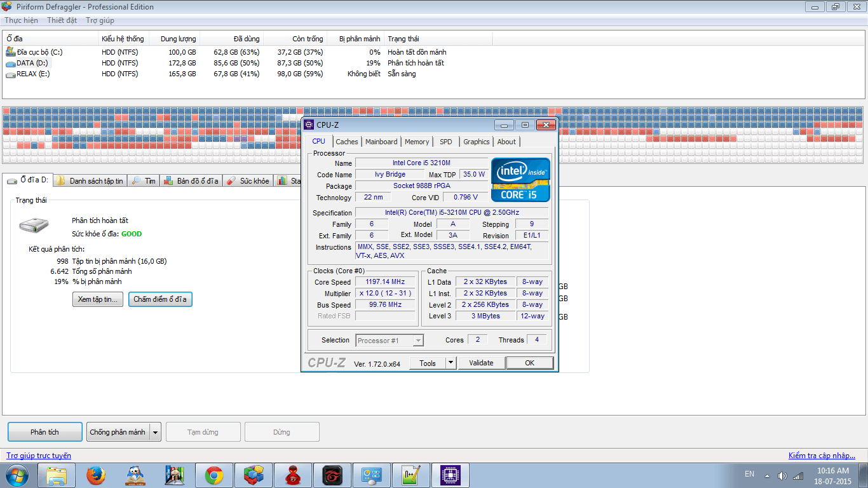Open the CPU-Z Caches tab
This screenshot has height=488, width=868.
pyautogui.click(x=347, y=142)
